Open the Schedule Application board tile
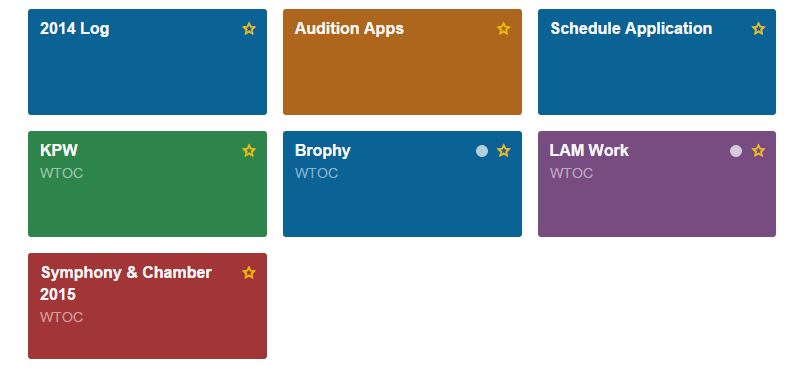Screen dimensions: 798x378 pos(657,62)
